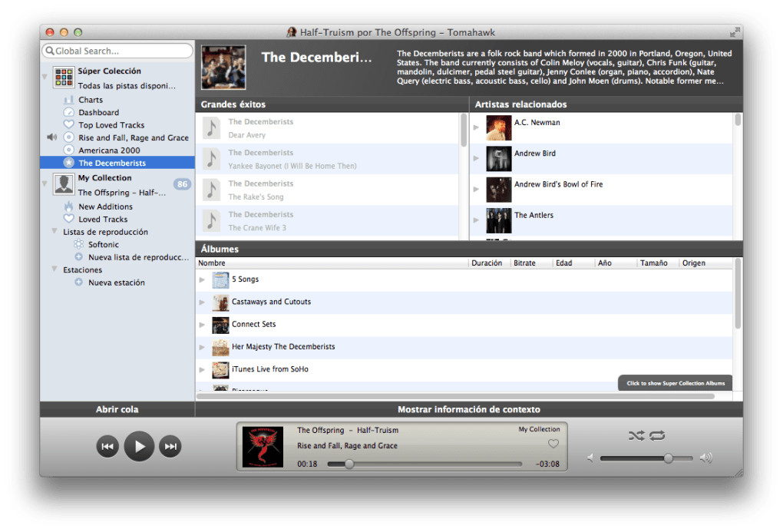The image size is (783, 532).
Task: Expand Andrew Bird related artist
Action: 477,158
